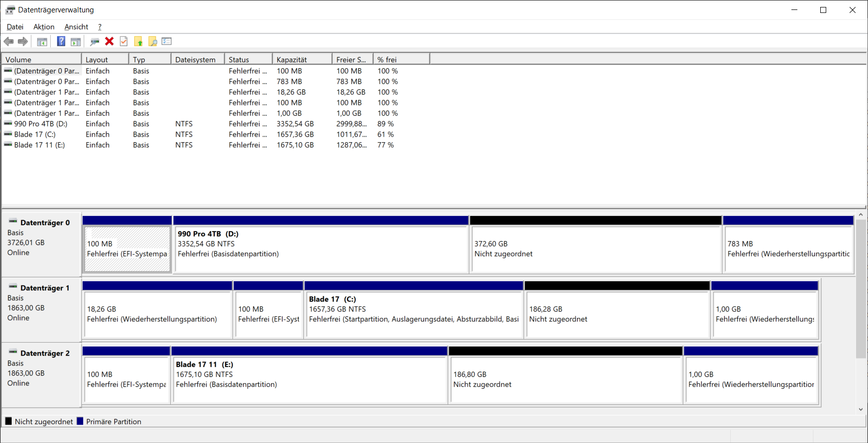Click the properties checkmark document icon

point(124,42)
